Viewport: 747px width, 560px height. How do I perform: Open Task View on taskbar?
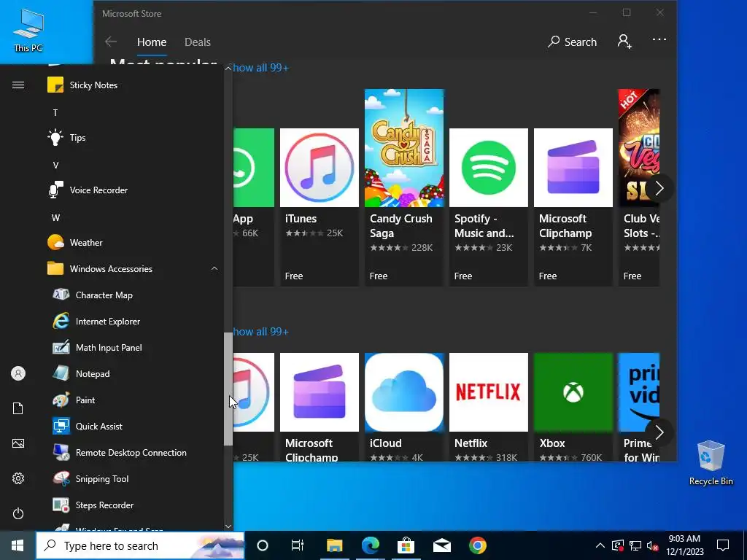(298, 545)
